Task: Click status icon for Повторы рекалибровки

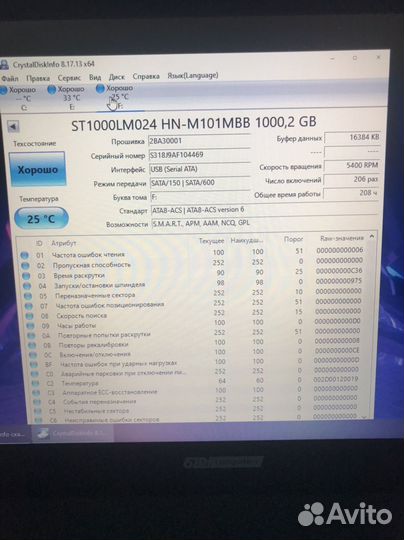Action: [32, 345]
